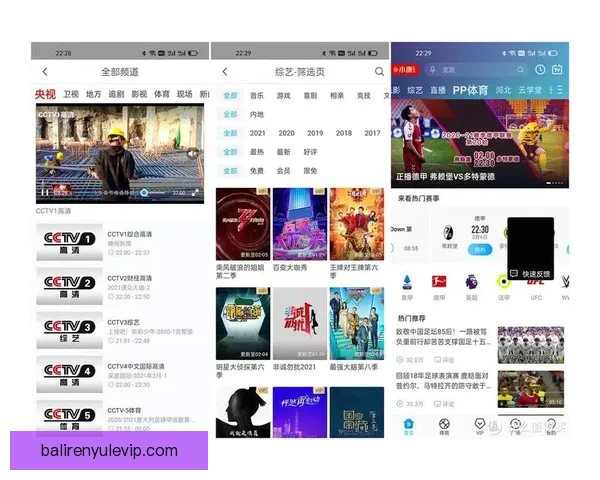The height and width of the screenshot is (480, 600).
Task: Filter variety shows by 喜剧
Action: pos(310,96)
